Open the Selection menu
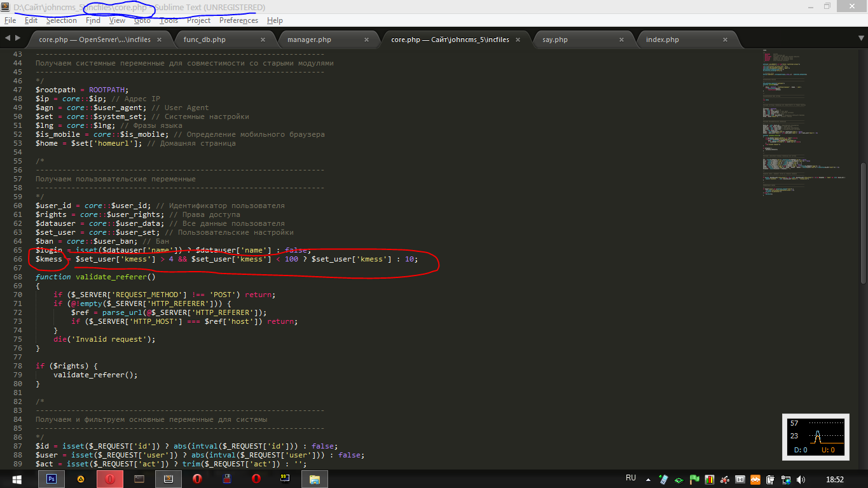868x488 pixels. click(x=61, y=20)
